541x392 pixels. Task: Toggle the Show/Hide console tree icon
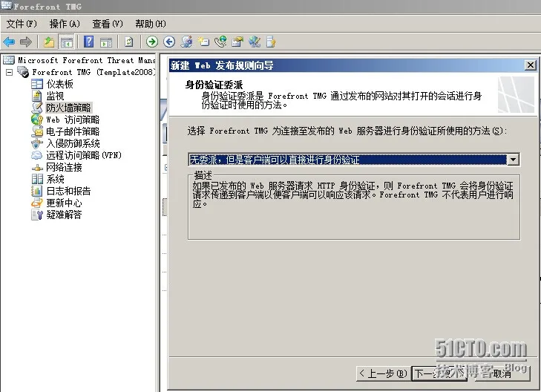(66, 42)
